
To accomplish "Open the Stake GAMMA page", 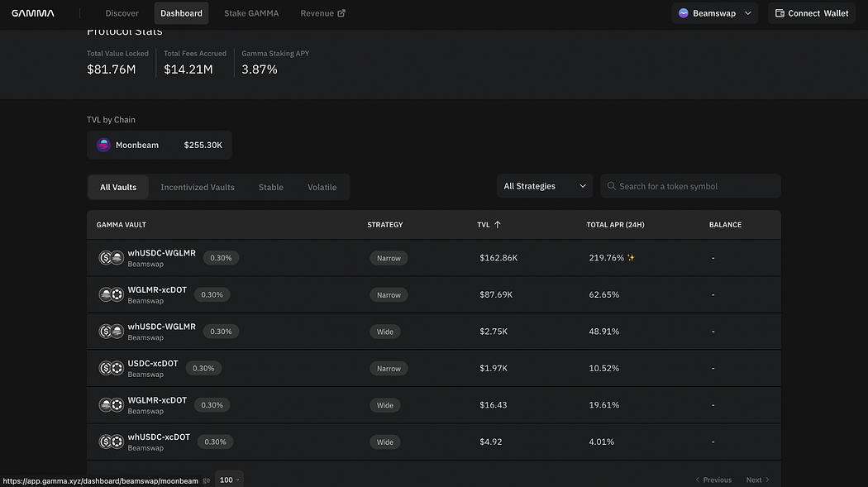I will (251, 13).
